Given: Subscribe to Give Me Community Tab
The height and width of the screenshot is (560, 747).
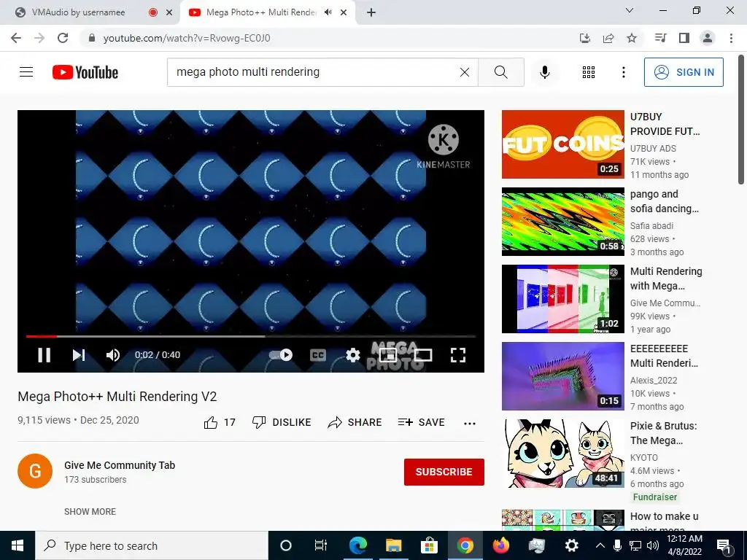Looking at the screenshot, I should pyautogui.click(x=444, y=472).
